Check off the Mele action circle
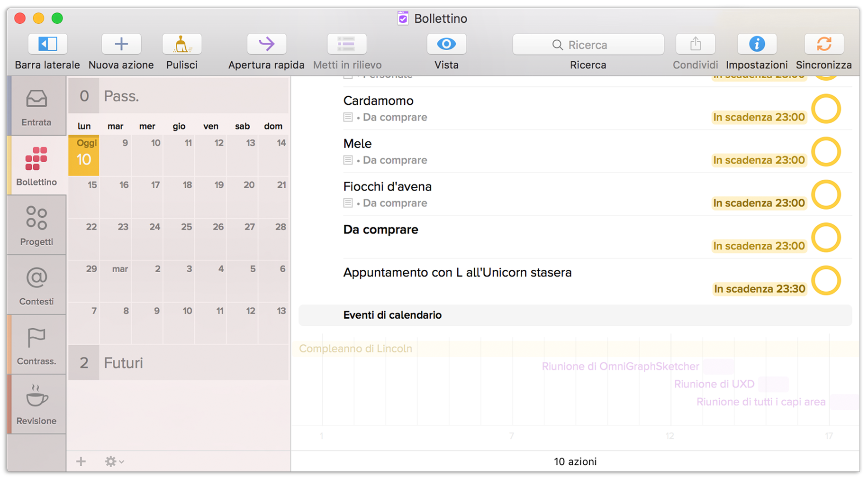 [x=826, y=152]
